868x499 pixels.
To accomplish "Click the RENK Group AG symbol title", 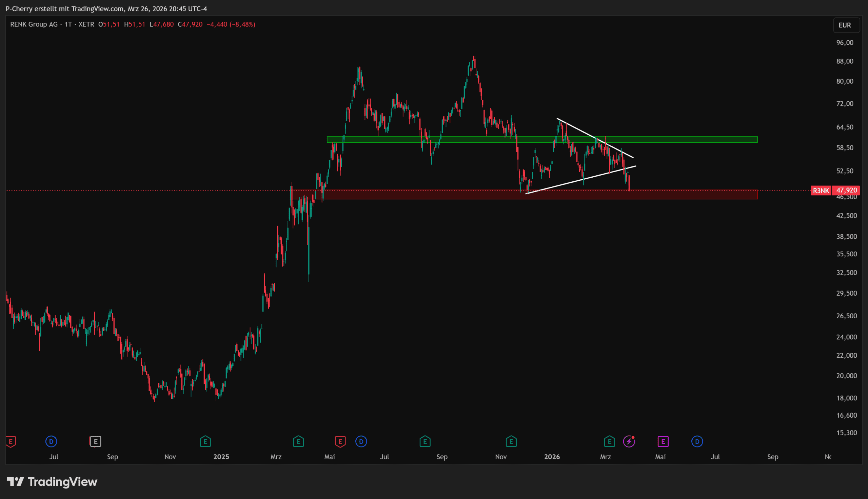I will [34, 24].
